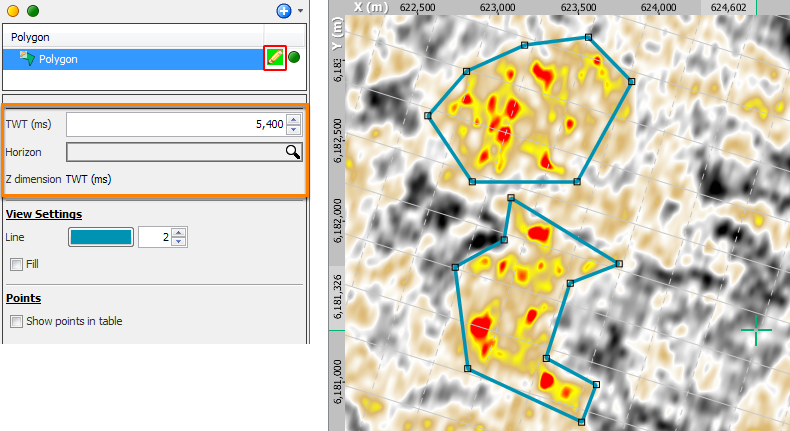The width and height of the screenshot is (790, 431).
Task: Click the Z dimension TWT (ms) text
Action: pos(58,179)
